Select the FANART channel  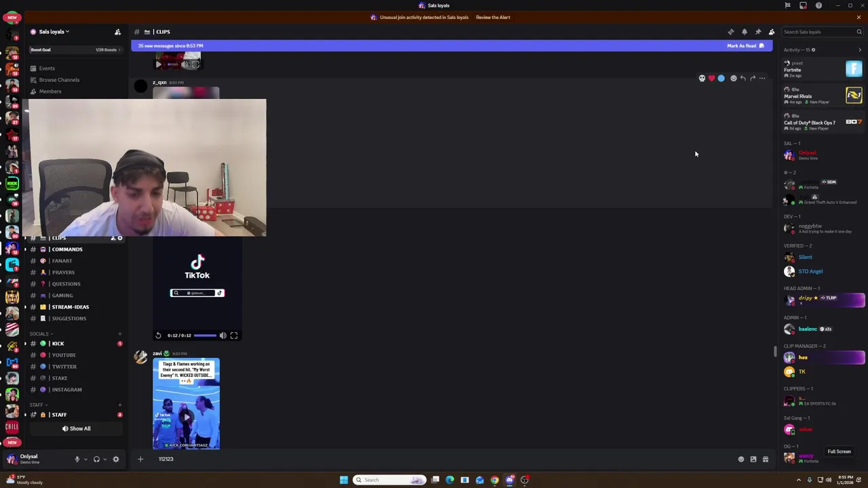pos(75,261)
